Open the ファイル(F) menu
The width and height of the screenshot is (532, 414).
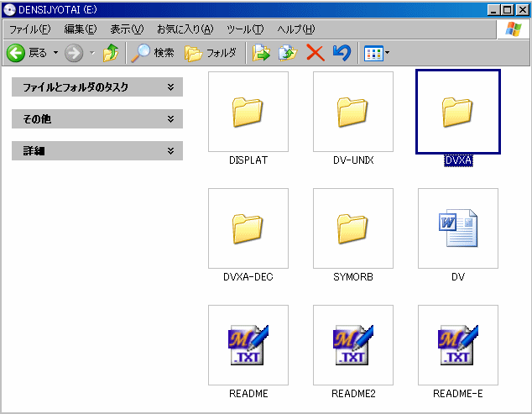[29, 29]
